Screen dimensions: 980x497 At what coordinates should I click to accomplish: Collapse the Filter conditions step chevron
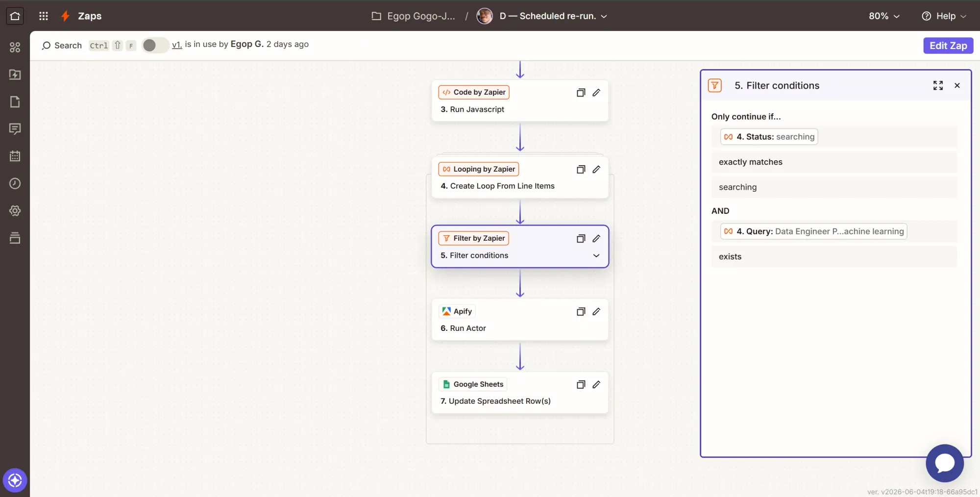pyautogui.click(x=596, y=256)
